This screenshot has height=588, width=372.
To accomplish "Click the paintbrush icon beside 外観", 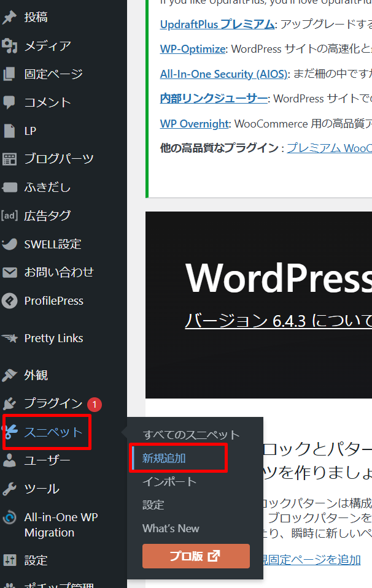I will [9, 375].
